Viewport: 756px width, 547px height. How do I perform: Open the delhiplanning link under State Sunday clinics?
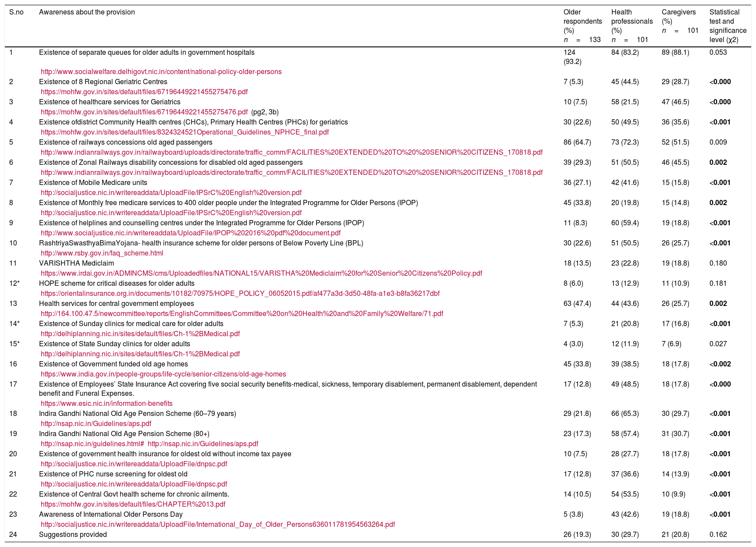(x=140, y=354)
